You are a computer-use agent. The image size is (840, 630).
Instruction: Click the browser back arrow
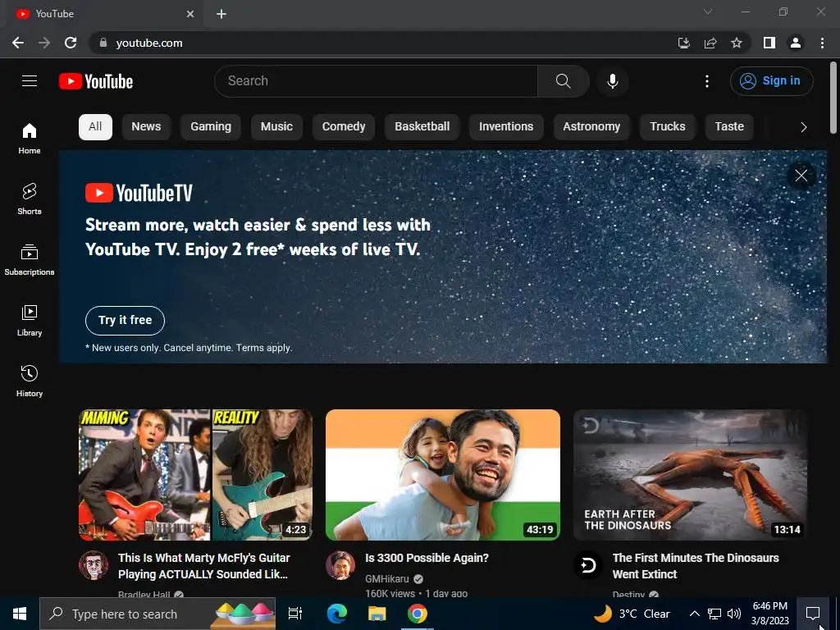(x=18, y=43)
